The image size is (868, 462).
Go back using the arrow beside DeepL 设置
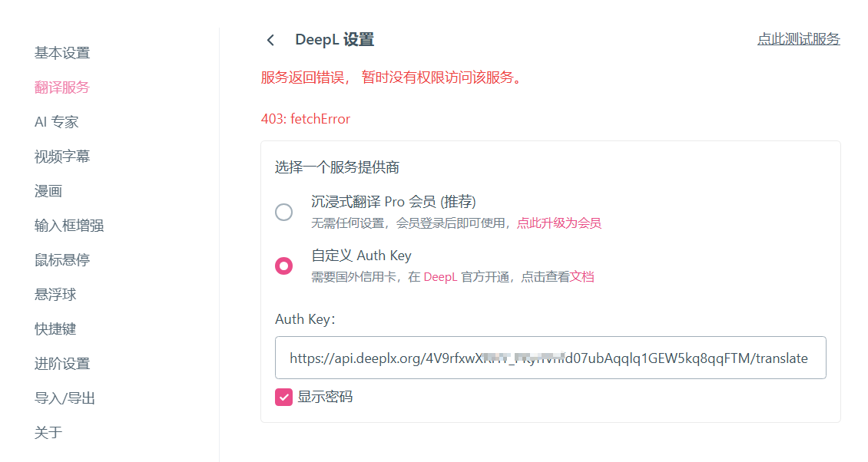[x=270, y=40]
